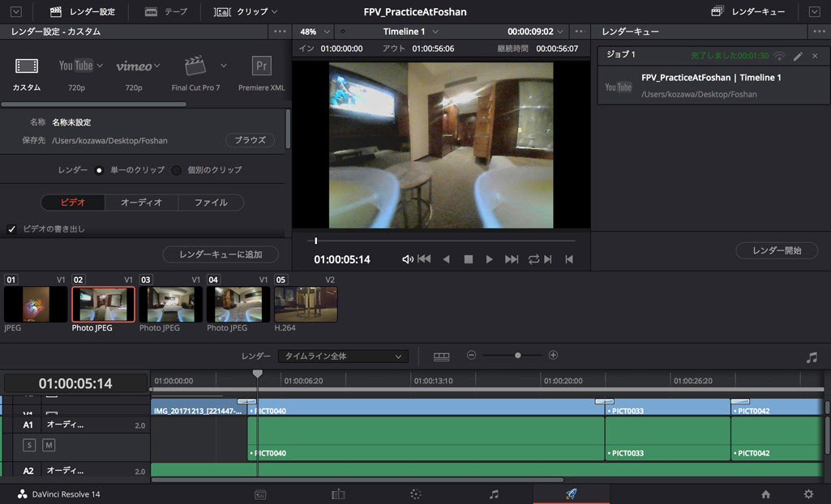Open the Media page
Screen dimensions: 831x504
click(x=260, y=493)
